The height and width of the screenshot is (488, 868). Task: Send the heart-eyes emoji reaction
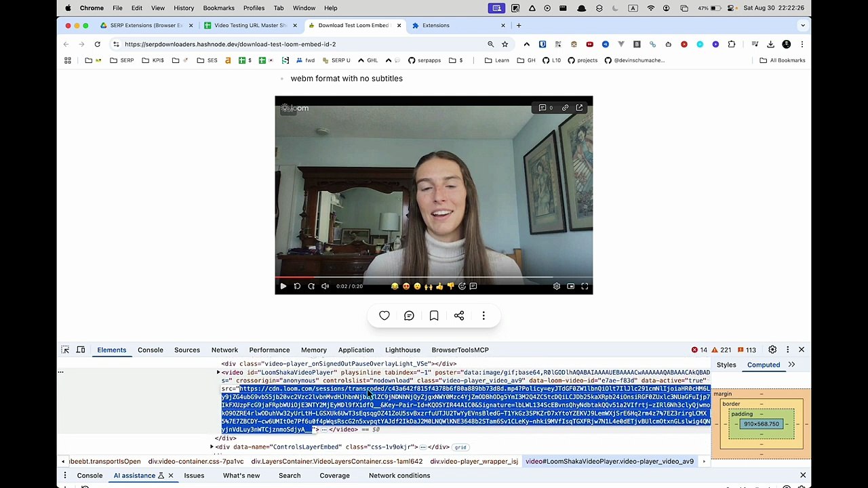tap(406, 286)
